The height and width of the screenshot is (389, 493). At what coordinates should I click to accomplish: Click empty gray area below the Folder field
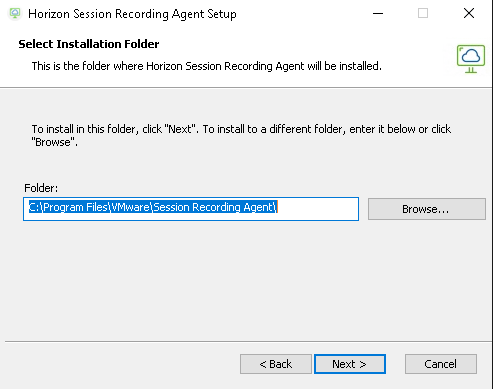coord(233,280)
